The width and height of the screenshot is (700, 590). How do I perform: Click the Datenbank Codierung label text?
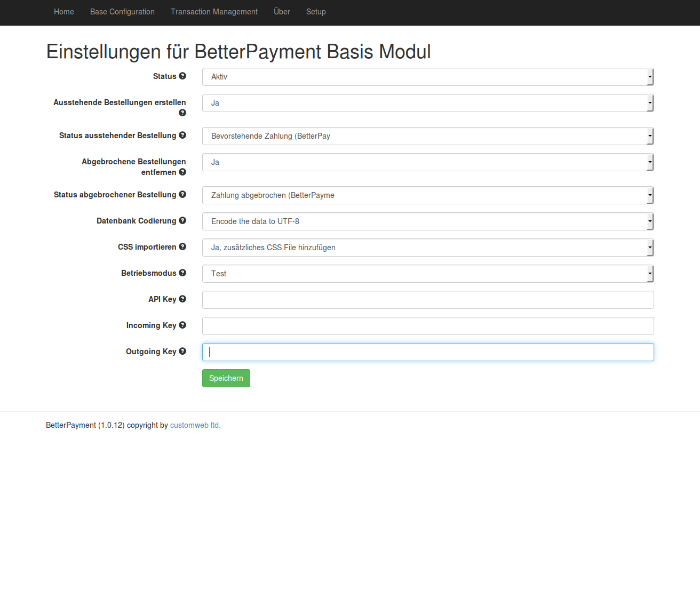tap(136, 221)
